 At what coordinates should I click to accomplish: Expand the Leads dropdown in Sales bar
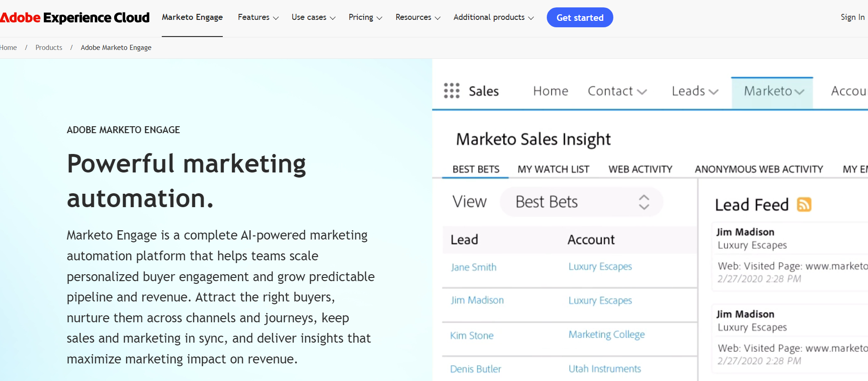[695, 91]
